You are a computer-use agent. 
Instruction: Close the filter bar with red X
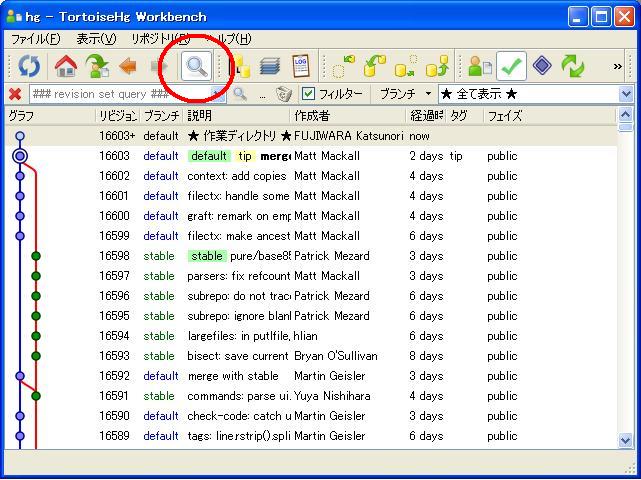[x=15, y=94]
